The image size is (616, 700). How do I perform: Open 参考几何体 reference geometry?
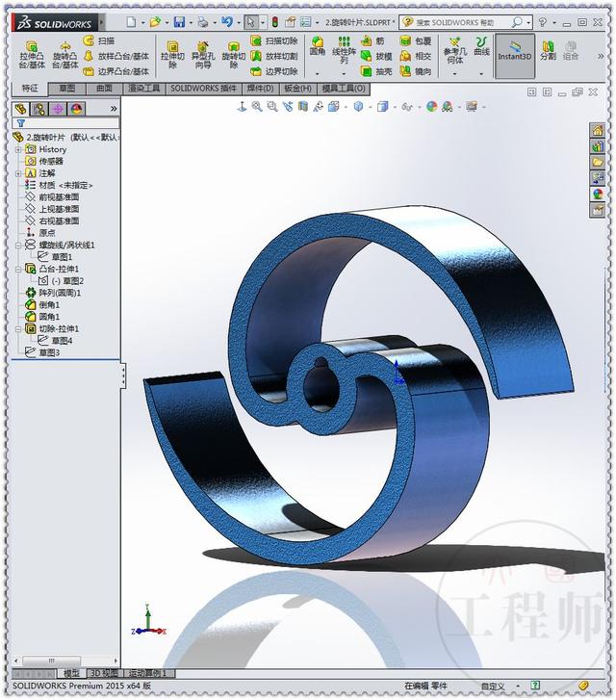(455, 49)
